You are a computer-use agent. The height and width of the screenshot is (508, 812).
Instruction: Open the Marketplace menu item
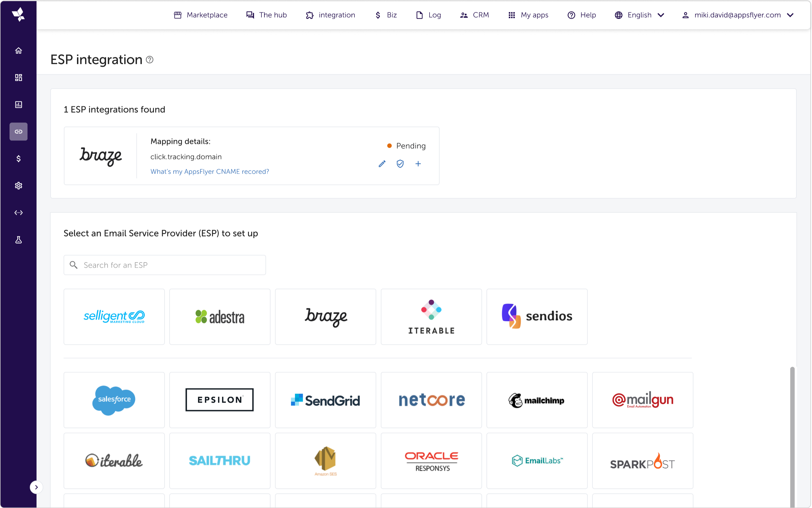[x=201, y=15]
